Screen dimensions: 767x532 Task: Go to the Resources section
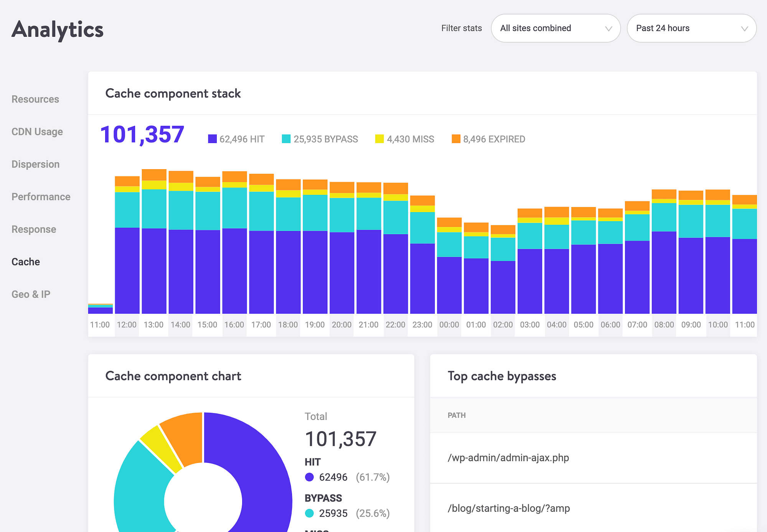35,99
